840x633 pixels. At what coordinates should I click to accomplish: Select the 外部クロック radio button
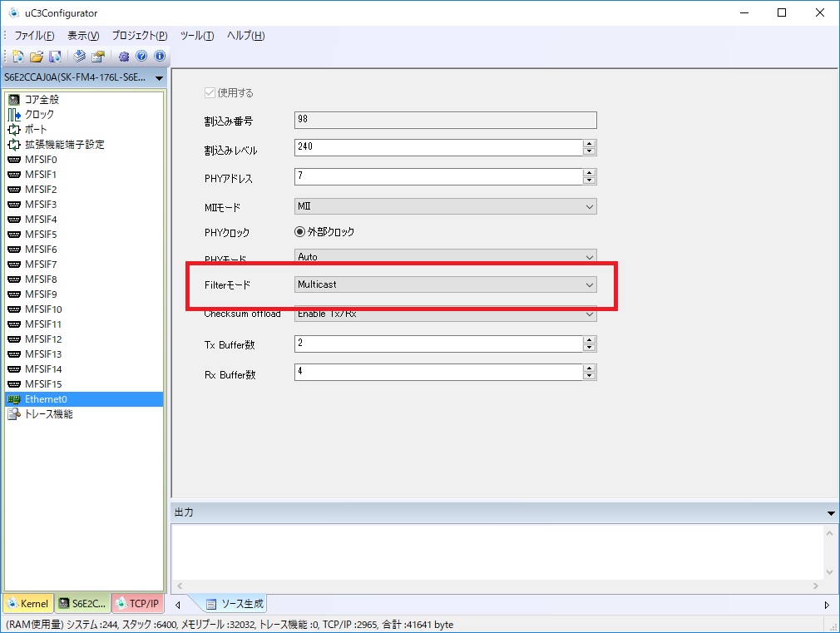300,232
